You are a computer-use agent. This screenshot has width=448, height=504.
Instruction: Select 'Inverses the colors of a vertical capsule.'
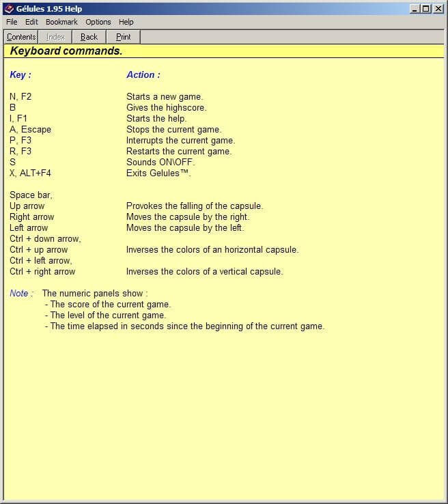pyautogui.click(x=205, y=271)
